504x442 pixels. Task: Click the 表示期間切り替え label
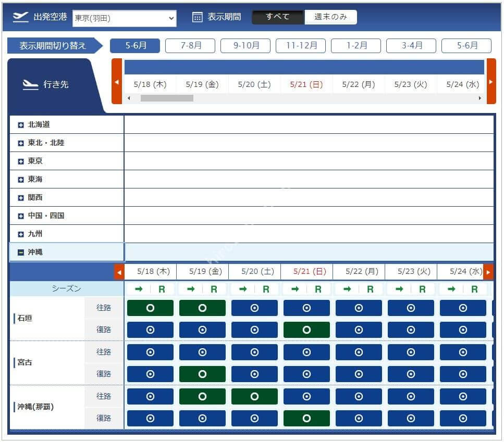pyautogui.click(x=53, y=46)
